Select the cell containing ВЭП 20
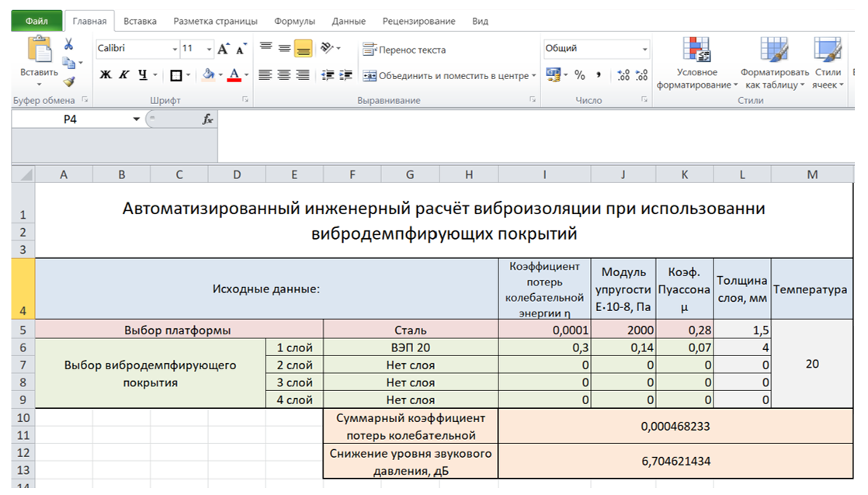The width and height of the screenshot is (868, 495). pyautogui.click(x=411, y=348)
